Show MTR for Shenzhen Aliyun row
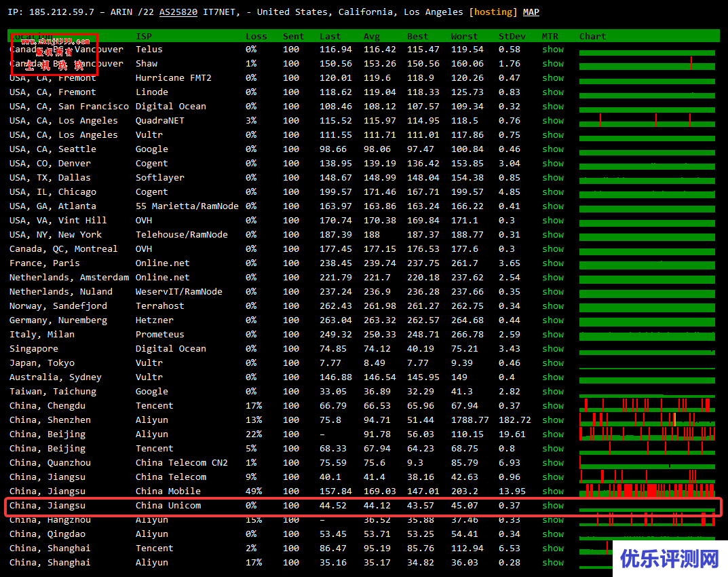728x577 pixels. pyautogui.click(x=553, y=420)
